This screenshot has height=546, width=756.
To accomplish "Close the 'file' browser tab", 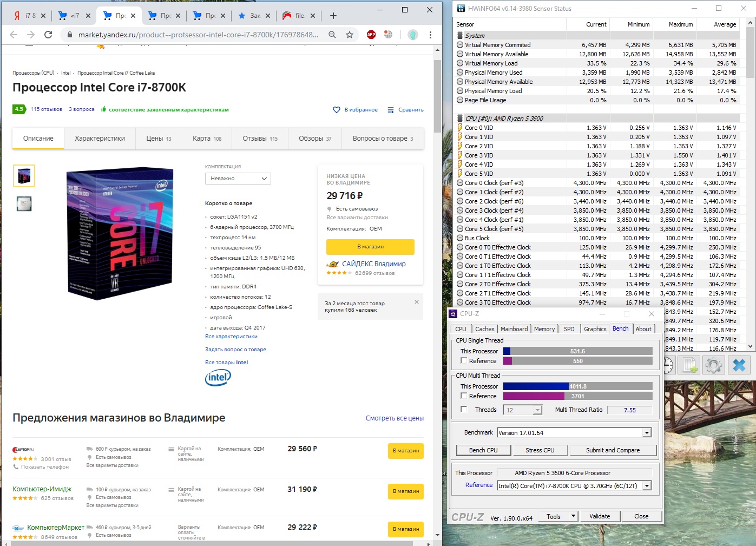I will pos(313,16).
